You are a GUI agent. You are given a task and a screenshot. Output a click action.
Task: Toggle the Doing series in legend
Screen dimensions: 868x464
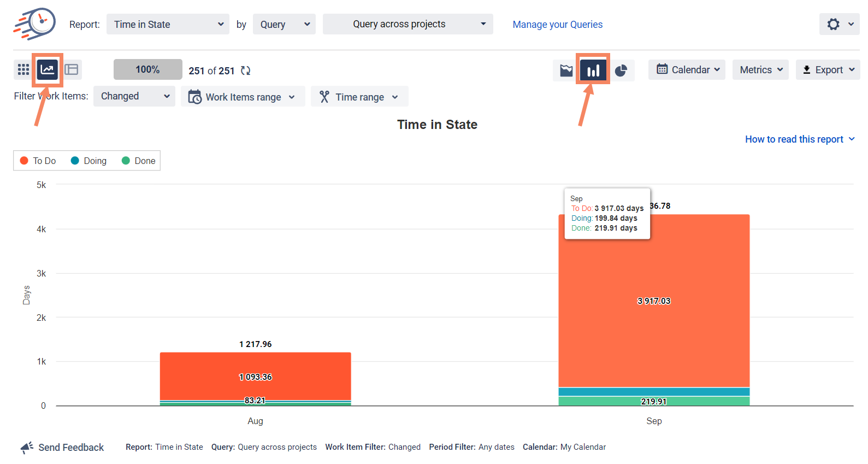[x=89, y=161]
